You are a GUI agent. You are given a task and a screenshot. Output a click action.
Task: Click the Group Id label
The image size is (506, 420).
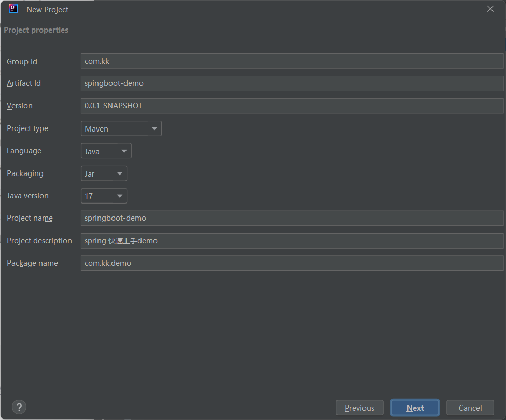22,61
